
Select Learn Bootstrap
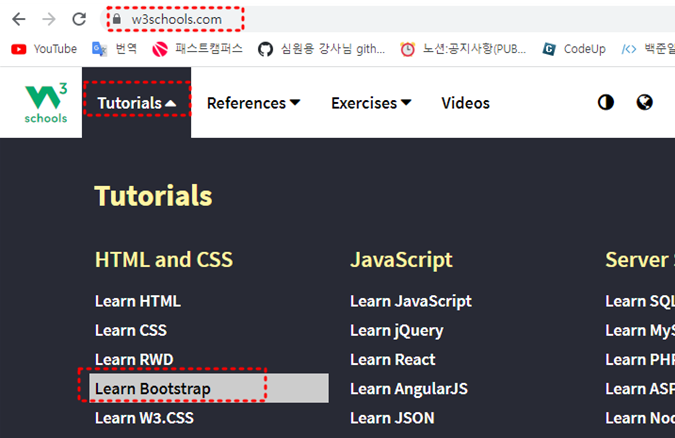209,388
